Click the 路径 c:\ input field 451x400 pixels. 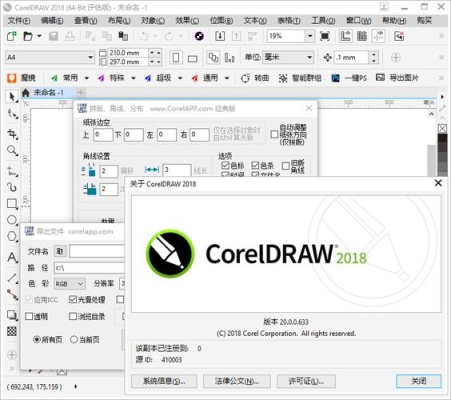click(x=89, y=268)
